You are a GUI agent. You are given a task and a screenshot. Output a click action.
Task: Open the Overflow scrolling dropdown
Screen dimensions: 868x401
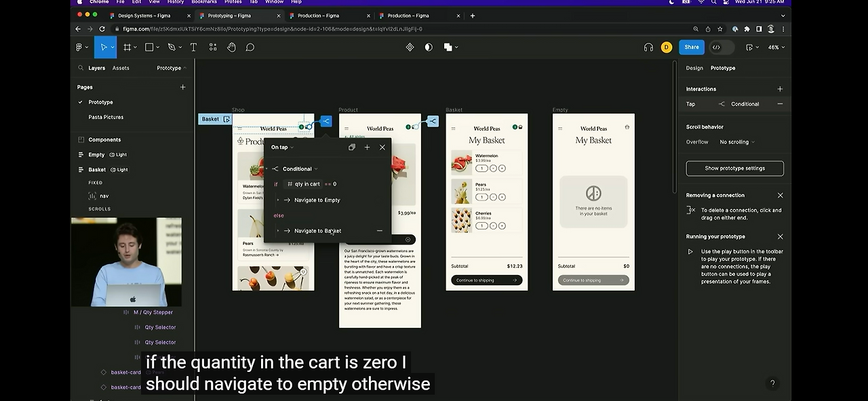(x=737, y=142)
